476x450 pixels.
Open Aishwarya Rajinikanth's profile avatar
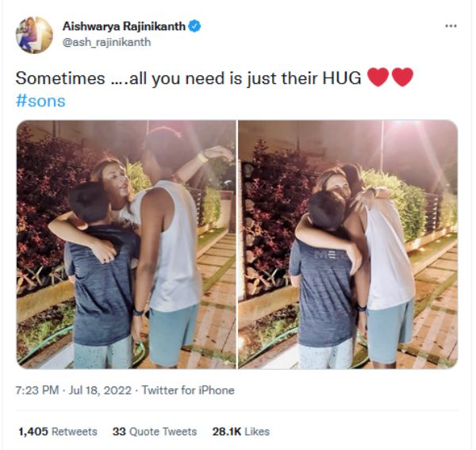pos(34,35)
